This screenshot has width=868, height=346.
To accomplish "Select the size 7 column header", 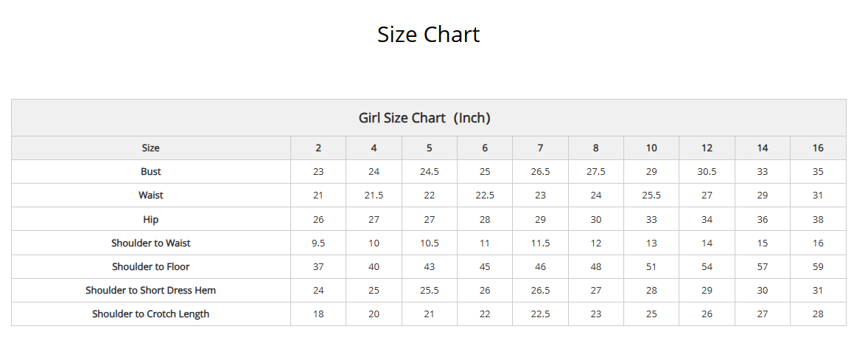I will 540,148.
